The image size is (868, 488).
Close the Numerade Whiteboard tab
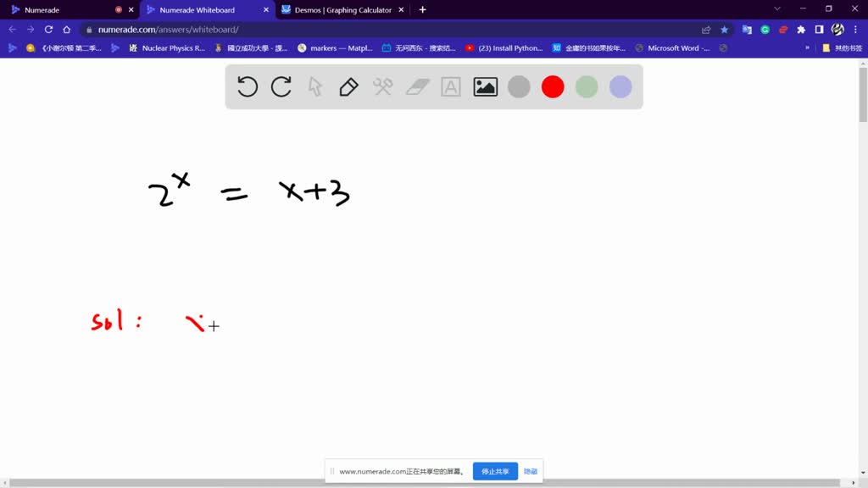click(265, 10)
